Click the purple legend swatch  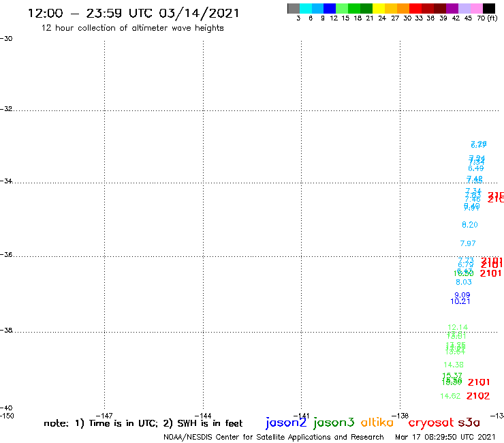point(452,8)
